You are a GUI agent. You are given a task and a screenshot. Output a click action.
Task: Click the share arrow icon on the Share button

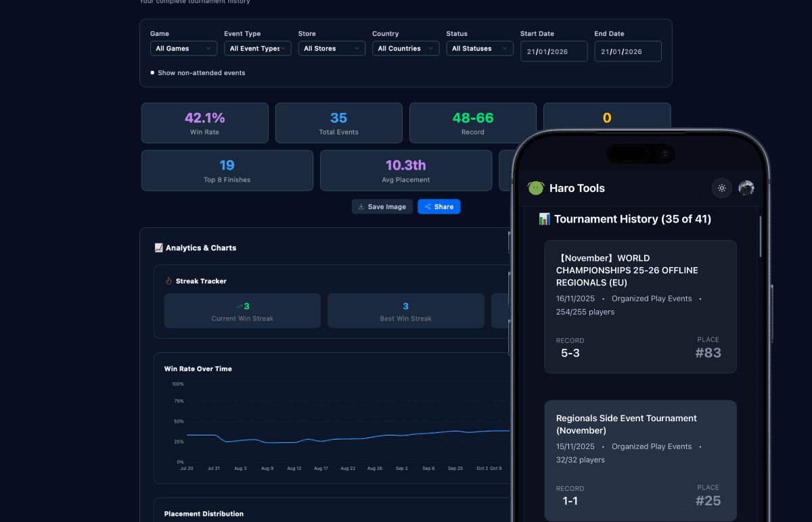pos(428,206)
